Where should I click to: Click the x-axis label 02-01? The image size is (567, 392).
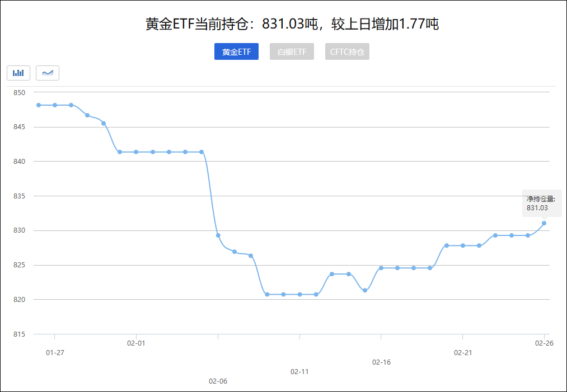tap(136, 343)
